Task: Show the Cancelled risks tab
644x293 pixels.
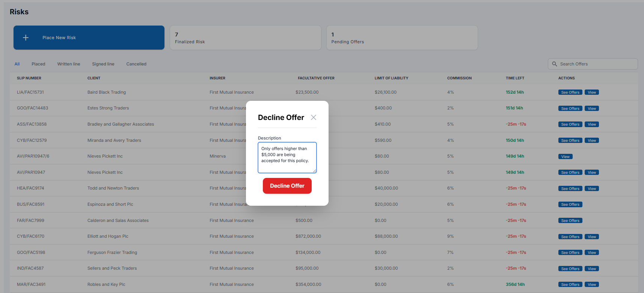Action: 136,64
